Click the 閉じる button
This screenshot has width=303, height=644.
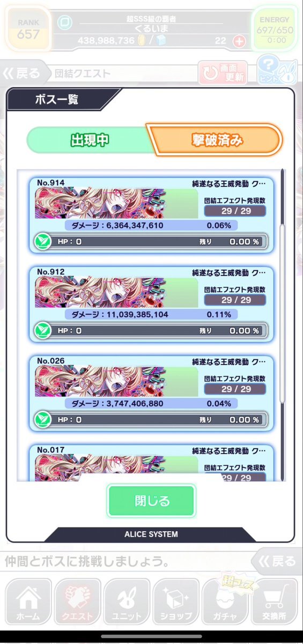click(x=151, y=501)
